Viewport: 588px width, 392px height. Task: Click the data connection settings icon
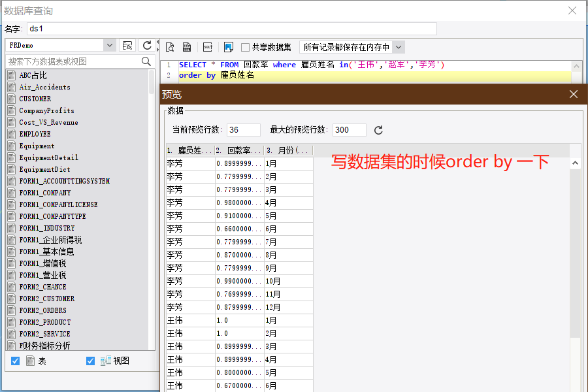(127, 45)
